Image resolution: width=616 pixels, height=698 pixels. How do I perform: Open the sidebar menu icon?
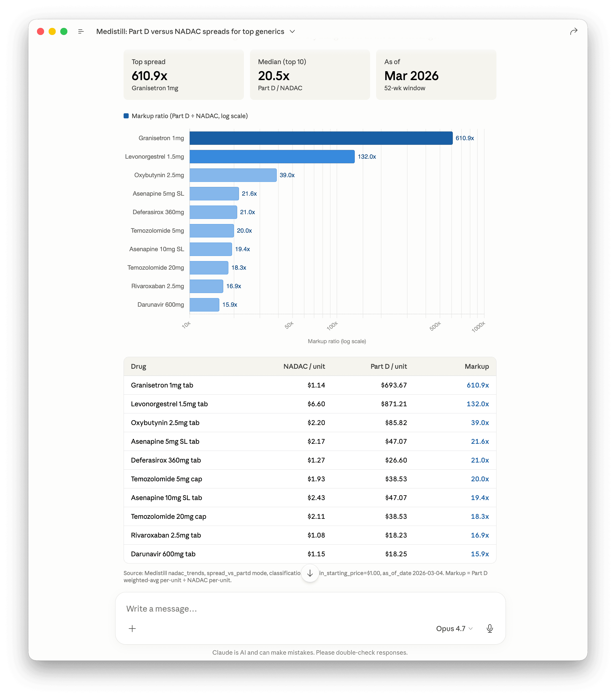[81, 31]
